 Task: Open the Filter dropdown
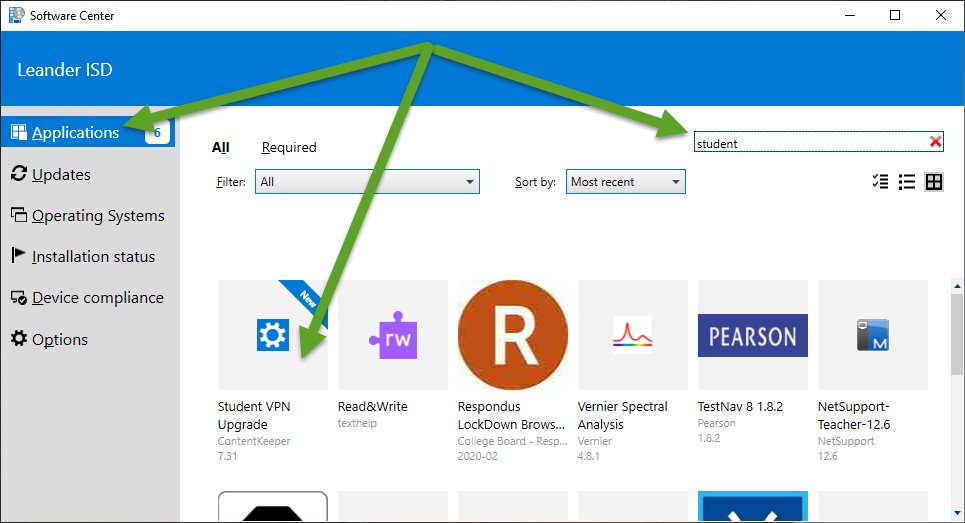367,182
